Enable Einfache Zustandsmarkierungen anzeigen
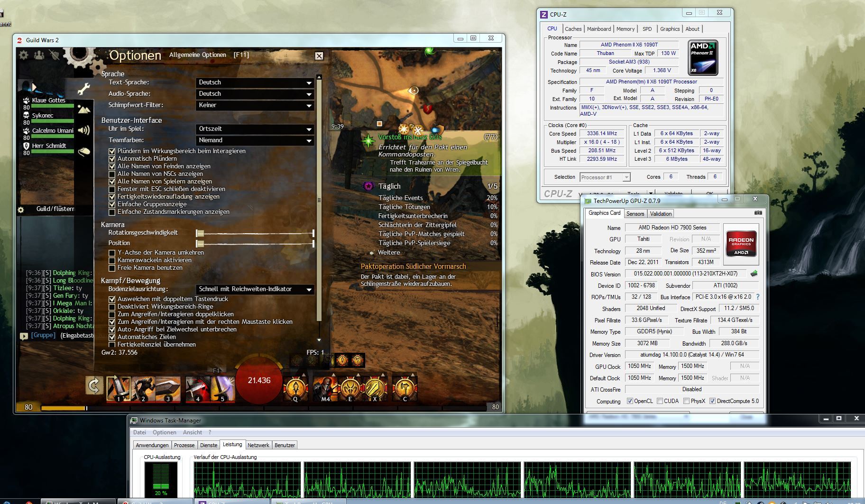This screenshot has width=865, height=504. click(112, 212)
